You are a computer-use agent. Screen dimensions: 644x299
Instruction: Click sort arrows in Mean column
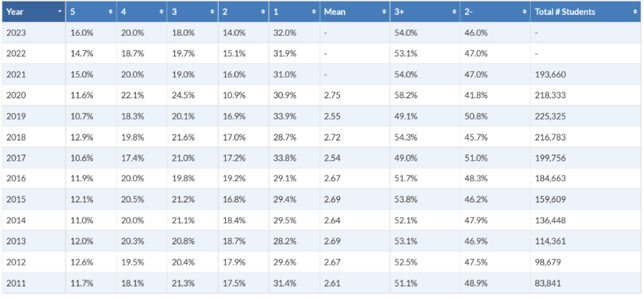pyautogui.click(x=384, y=12)
